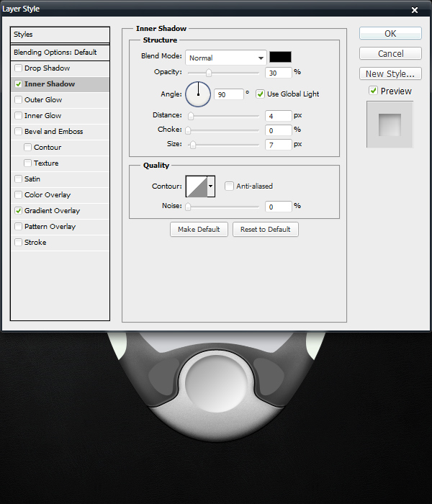Select the Outer Glow label
The width and height of the screenshot is (432, 504).
[43, 99]
